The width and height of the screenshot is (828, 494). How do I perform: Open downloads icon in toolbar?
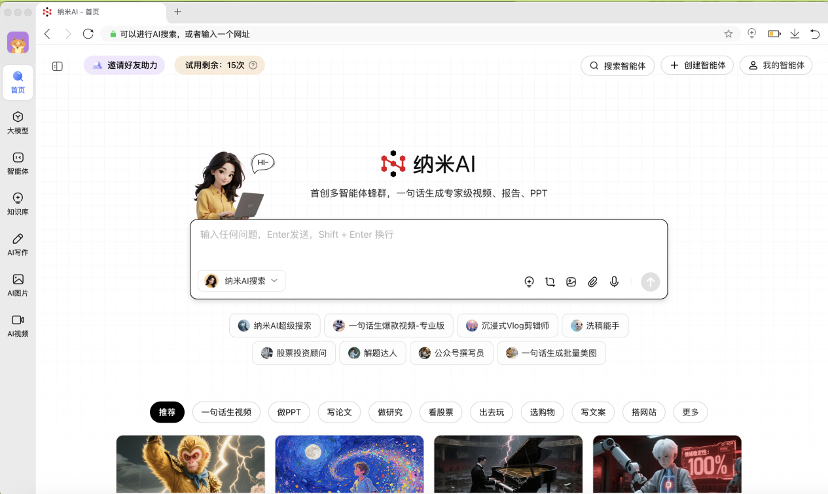pos(795,34)
